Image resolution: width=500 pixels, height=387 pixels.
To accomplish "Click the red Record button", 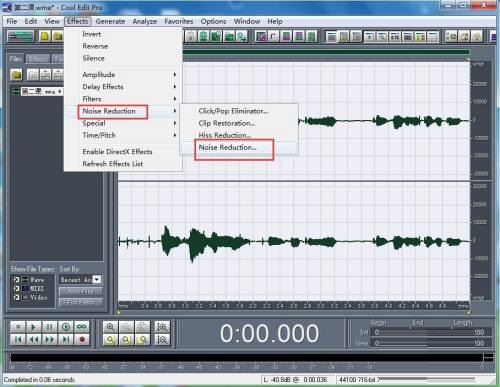I will (82, 340).
